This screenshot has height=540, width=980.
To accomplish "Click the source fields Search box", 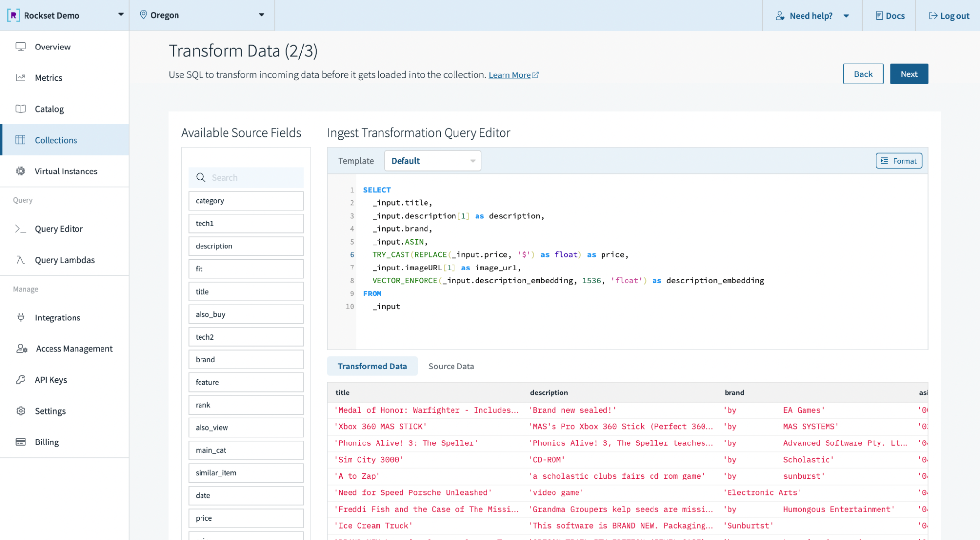I will click(x=246, y=178).
